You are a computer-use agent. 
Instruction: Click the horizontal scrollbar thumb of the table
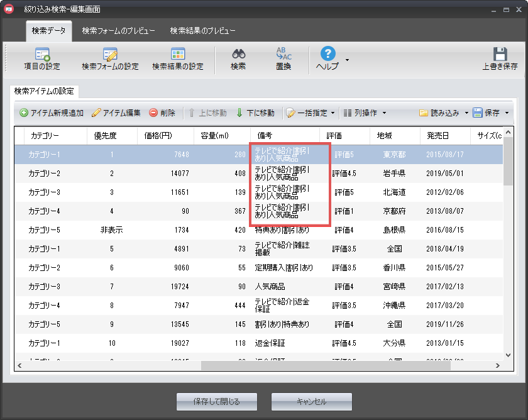pyautogui.click(x=283, y=365)
